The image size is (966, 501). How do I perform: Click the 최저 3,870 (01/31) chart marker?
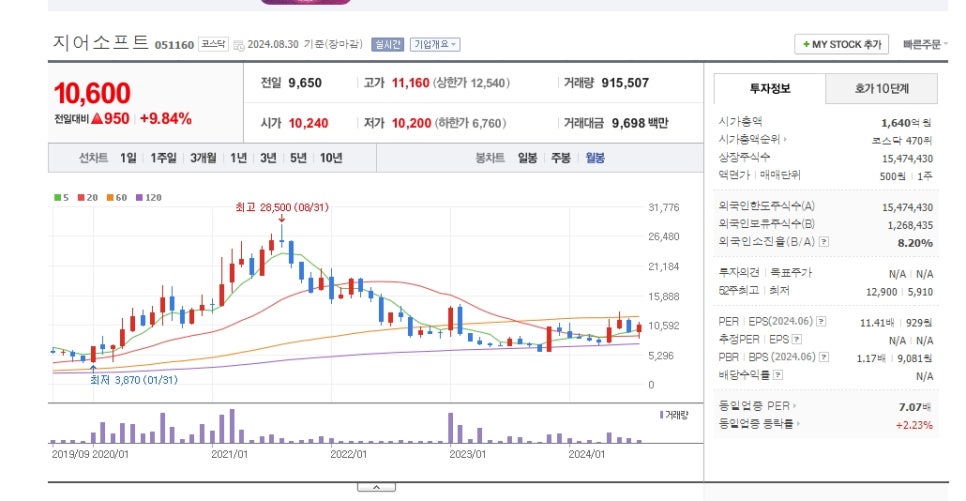[134, 380]
